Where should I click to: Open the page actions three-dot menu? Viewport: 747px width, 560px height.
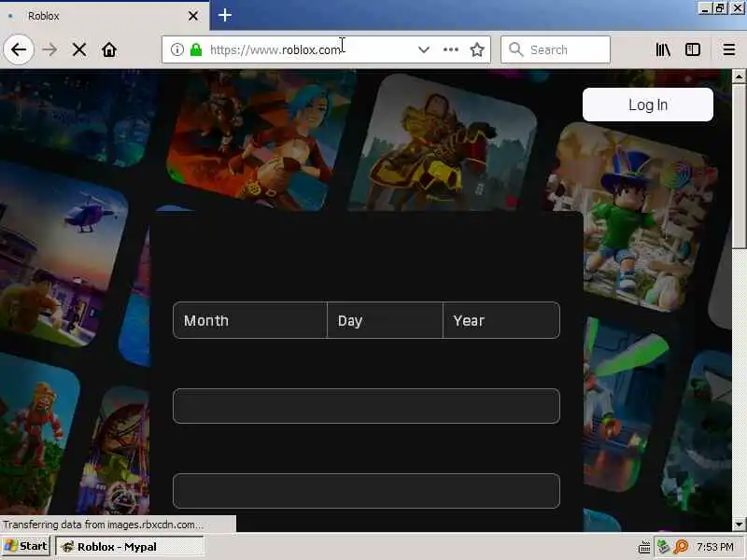click(x=451, y=49)
